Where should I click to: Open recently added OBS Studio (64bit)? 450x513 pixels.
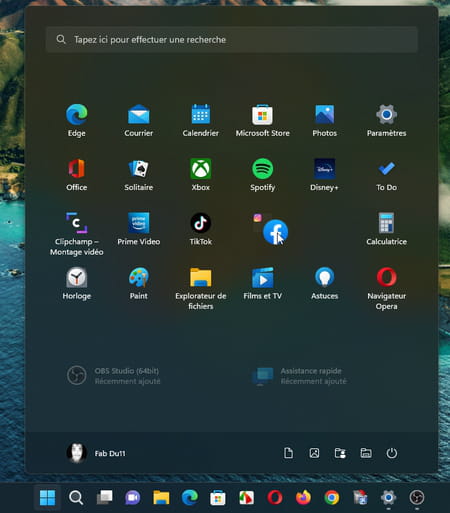click(x=113, y=375)
